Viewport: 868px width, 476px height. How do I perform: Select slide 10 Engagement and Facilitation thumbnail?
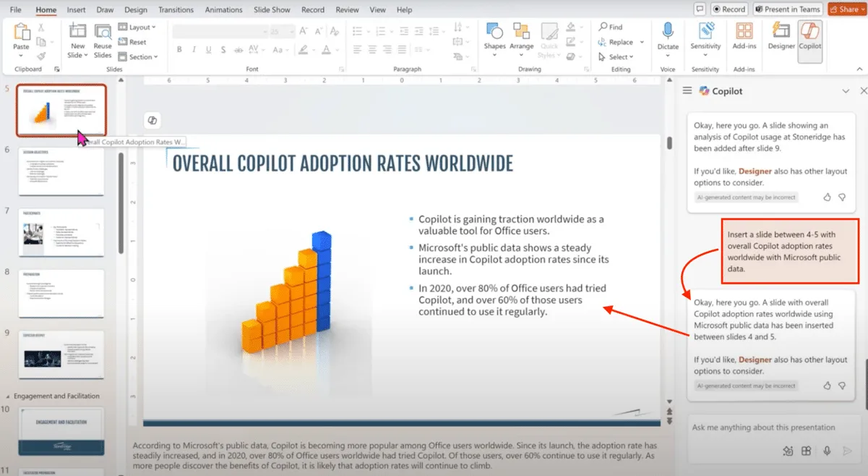61,431
